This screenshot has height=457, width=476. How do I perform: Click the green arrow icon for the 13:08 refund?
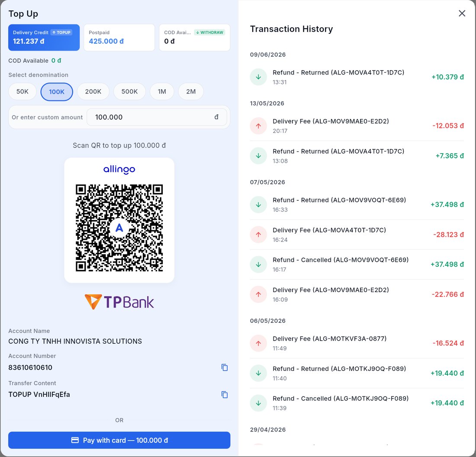[x=258, y=156]
